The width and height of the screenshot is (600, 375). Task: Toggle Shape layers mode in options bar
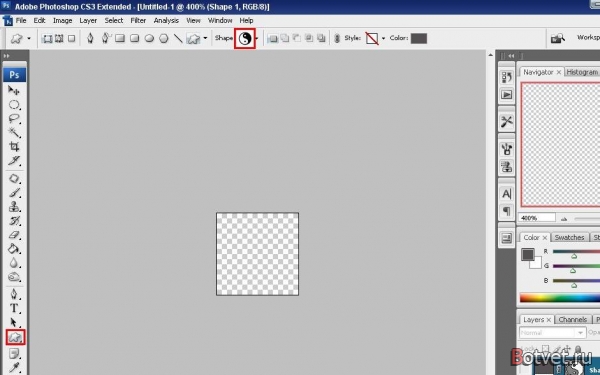pyautogui.click(x=47, y=38)
